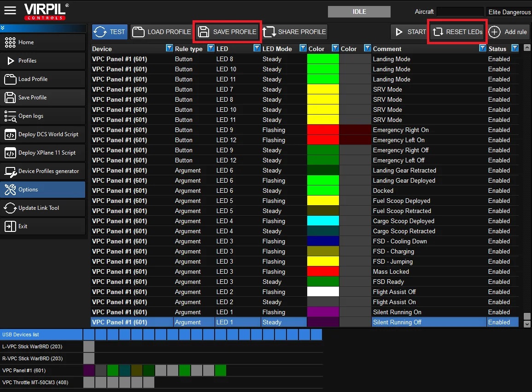
Task: Click the SAVE PROFILE floppy icon in toolbar
Action: pyautogui.click(x=204, y=32)
